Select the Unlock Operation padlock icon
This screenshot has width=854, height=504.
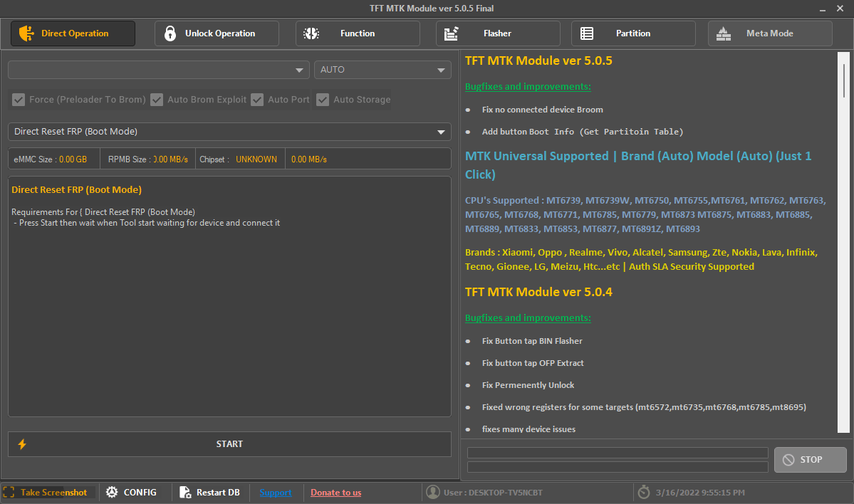tap(170, 33)
